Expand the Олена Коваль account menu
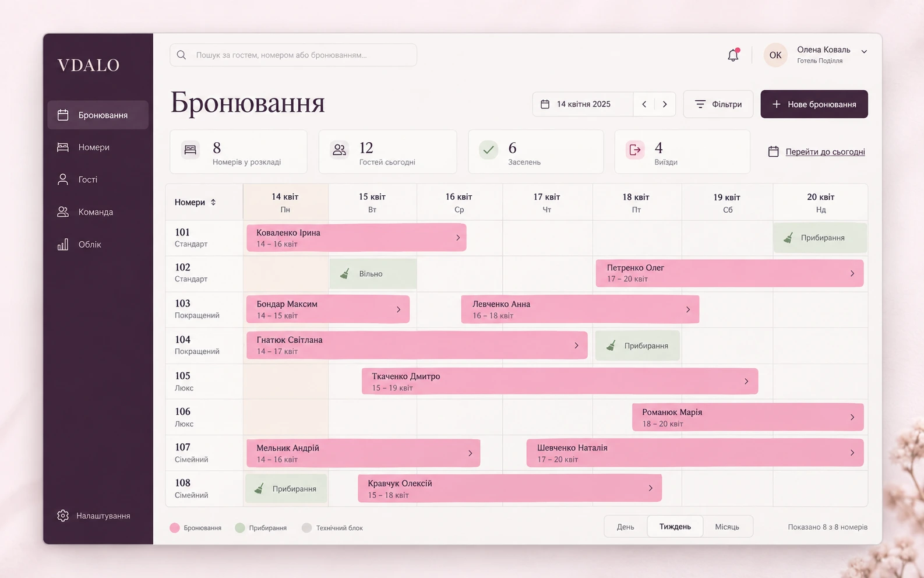924x578 pixels. click(865, 51)
